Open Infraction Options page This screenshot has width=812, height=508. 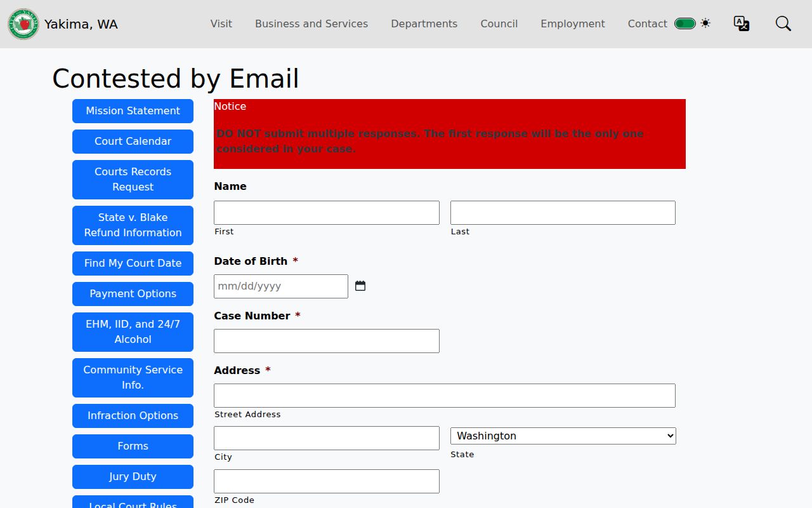pos(133,416)
